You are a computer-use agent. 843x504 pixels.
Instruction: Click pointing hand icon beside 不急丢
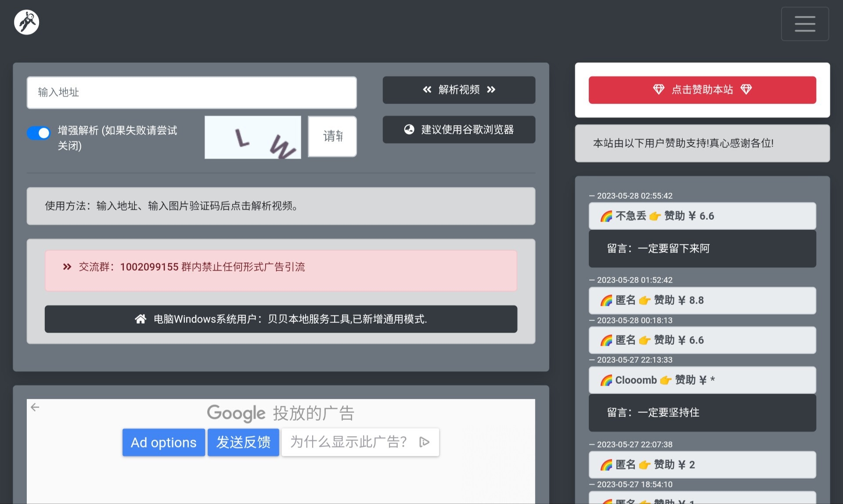(655, 216)
